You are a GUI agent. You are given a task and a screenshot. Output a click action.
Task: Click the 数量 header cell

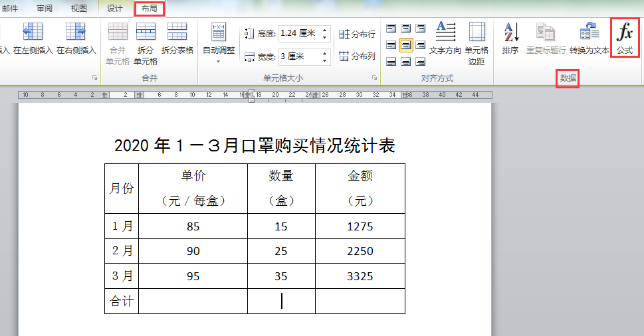pyautogui.click(x=281, y=189)
